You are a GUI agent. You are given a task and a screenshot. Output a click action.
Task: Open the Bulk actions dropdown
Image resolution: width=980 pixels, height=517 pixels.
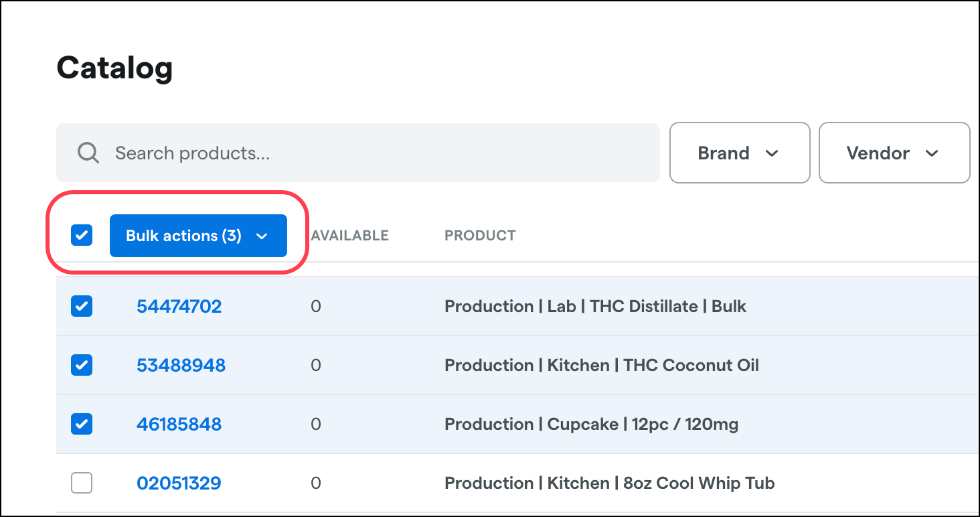point(198,235)
